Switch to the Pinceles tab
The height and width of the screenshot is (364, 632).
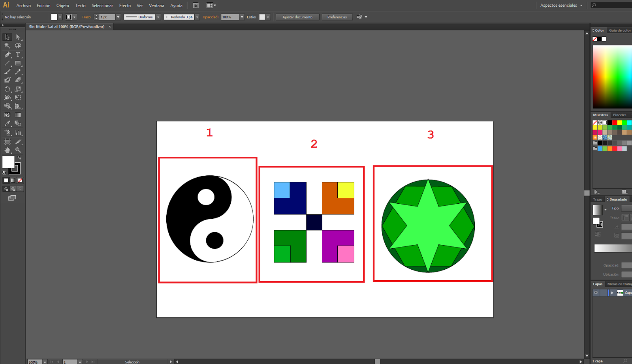click(x=620, y=114)
